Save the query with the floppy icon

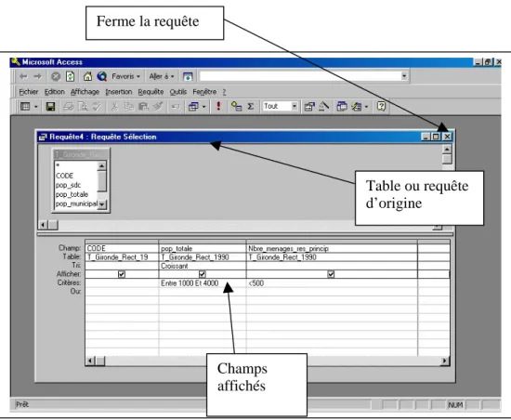(50, 106)
